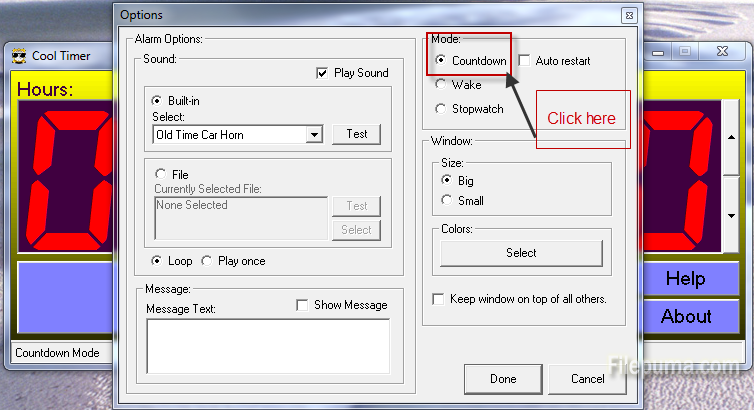
Task: Close the Options dialog with X
Action: coord(627,15)
